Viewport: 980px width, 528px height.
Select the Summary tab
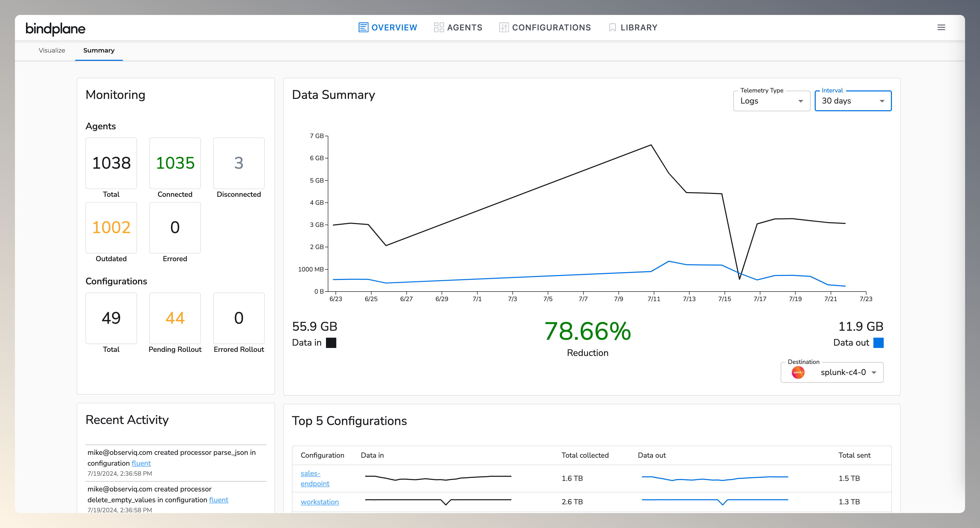point(99,50)
